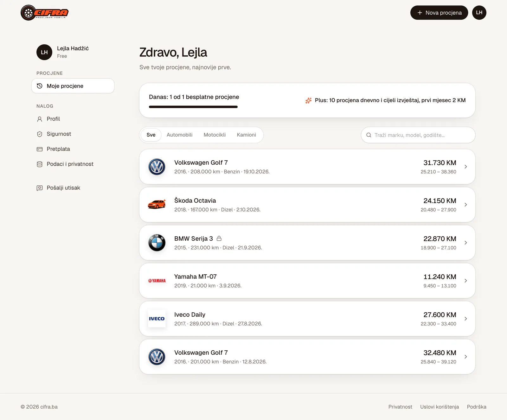Switch to Kamioni tab
The height and width of the screenshot is (420, 507).
pos(247,135)
